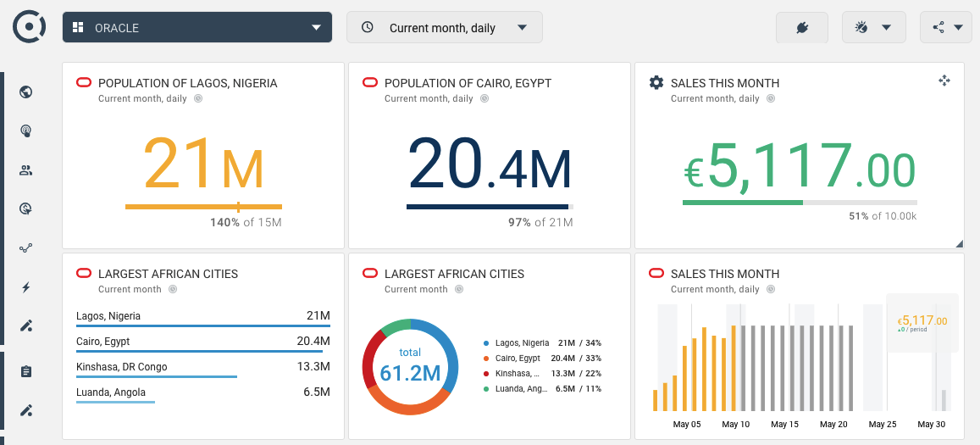Click the resize corner handle of Sales widget
The image size is (980, 445).
tap(960, 244)
